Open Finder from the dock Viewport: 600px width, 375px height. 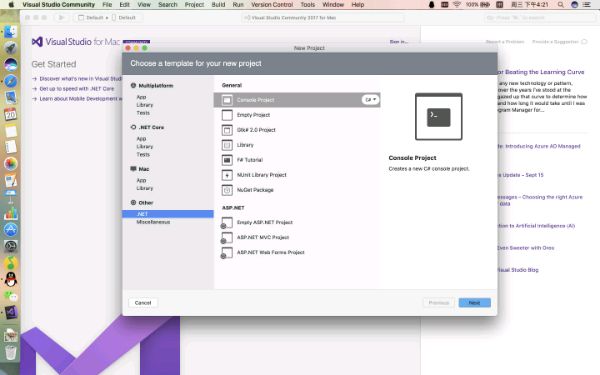tap(11, 32)
